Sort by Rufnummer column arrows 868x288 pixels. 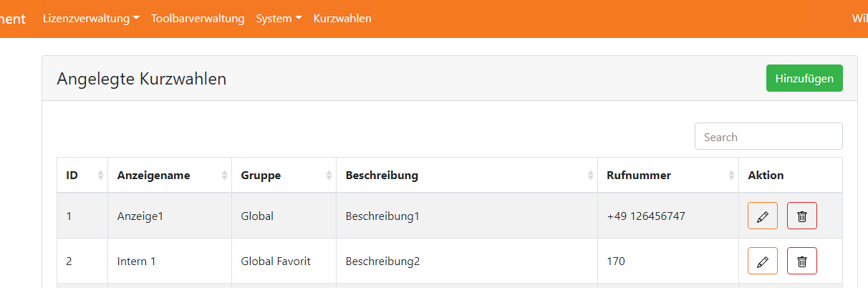pyautogui.click(x=731, y=176)
